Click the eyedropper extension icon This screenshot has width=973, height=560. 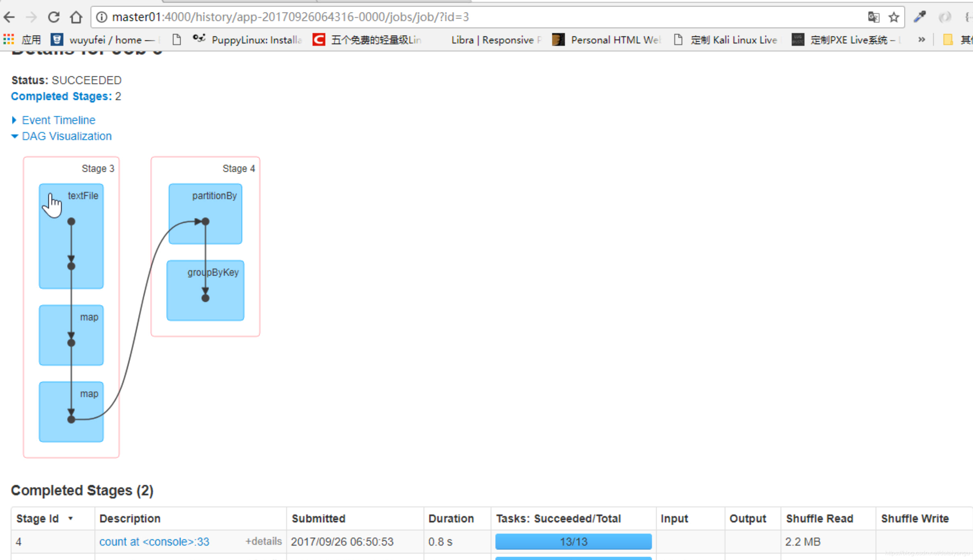point(920,17)
